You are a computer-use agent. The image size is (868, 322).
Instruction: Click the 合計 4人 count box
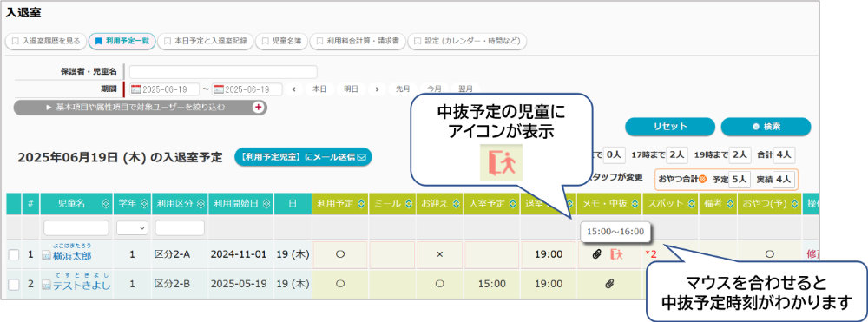(x=785, y=155)
